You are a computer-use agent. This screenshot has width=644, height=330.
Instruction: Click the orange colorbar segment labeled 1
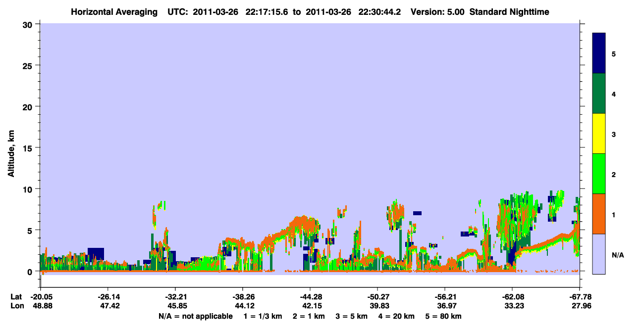[x=599, y=214]
